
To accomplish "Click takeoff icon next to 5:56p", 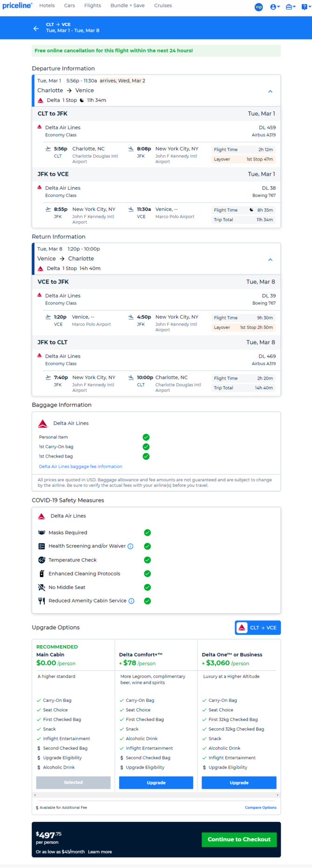I will point(48,149).
